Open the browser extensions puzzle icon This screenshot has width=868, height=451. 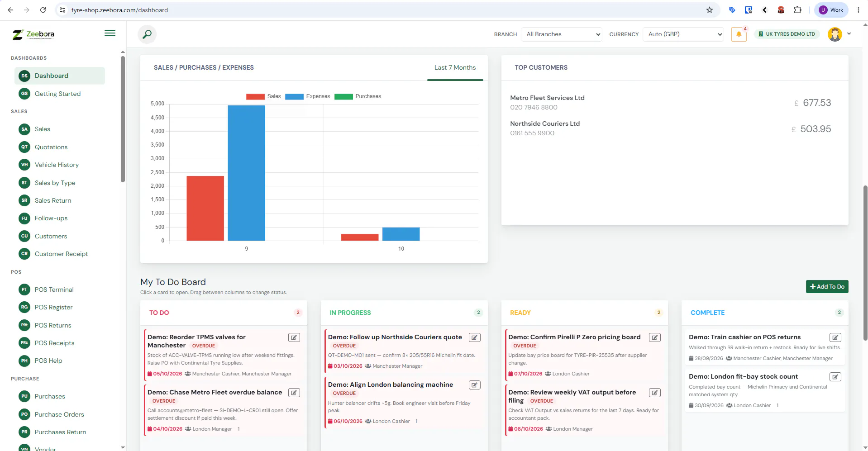point(797,10)
